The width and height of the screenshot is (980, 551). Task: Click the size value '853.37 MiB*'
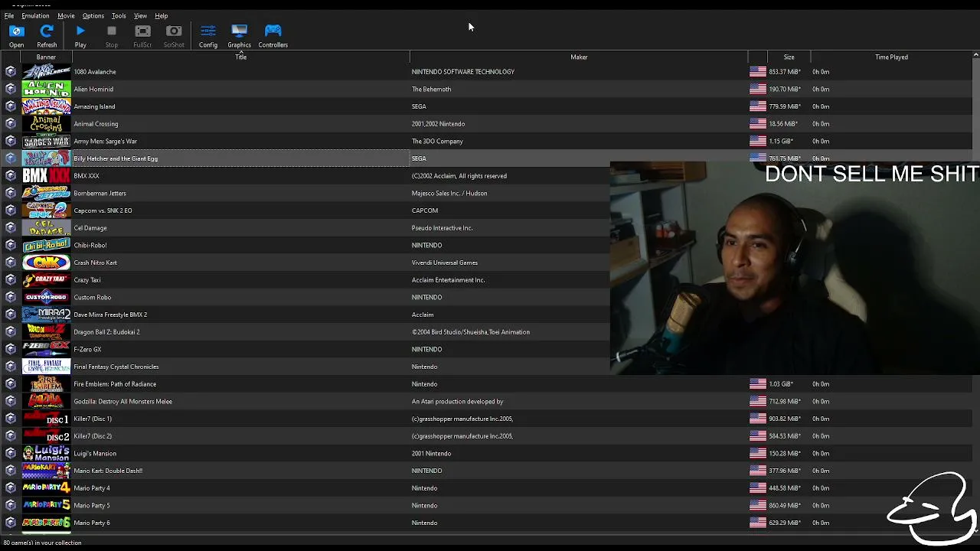click(x=785, y=72)
